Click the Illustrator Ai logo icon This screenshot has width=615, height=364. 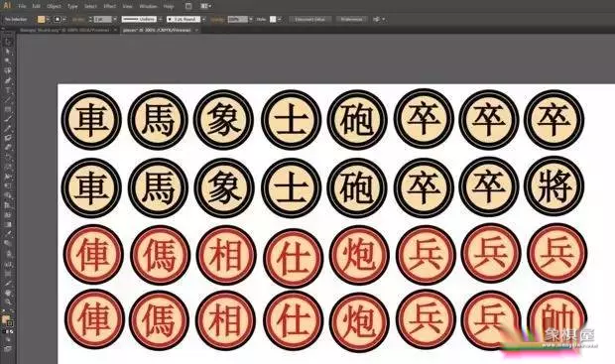pyautogui.click(x=7, y=6)
